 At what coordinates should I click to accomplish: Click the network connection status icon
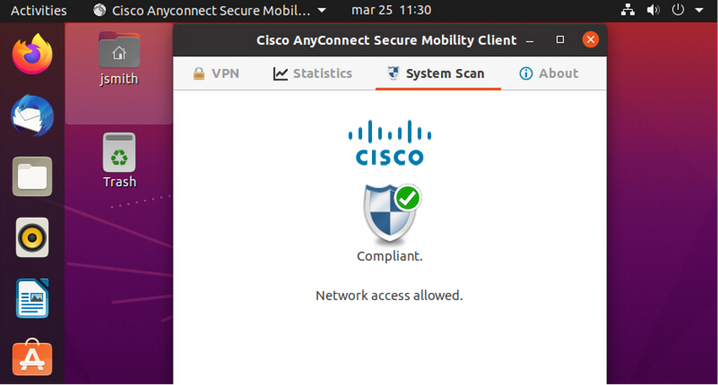[x=628, y=10]
